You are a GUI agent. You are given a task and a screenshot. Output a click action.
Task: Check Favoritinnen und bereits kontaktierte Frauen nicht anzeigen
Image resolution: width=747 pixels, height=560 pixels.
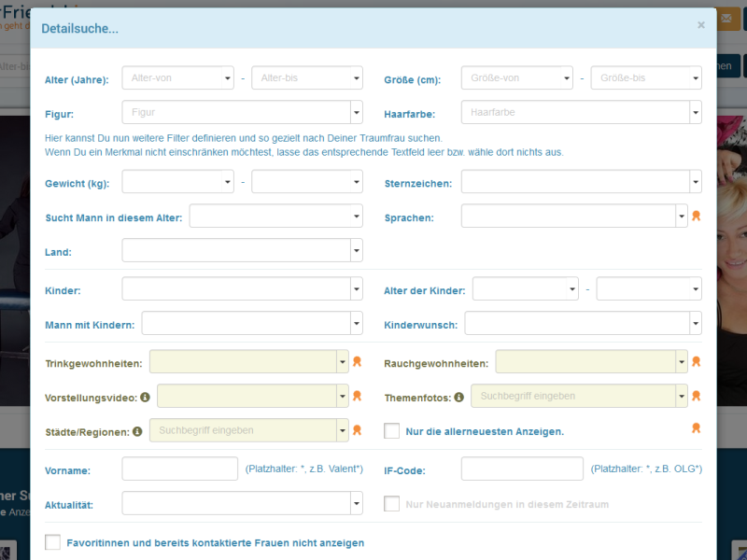tap(52, 542)
